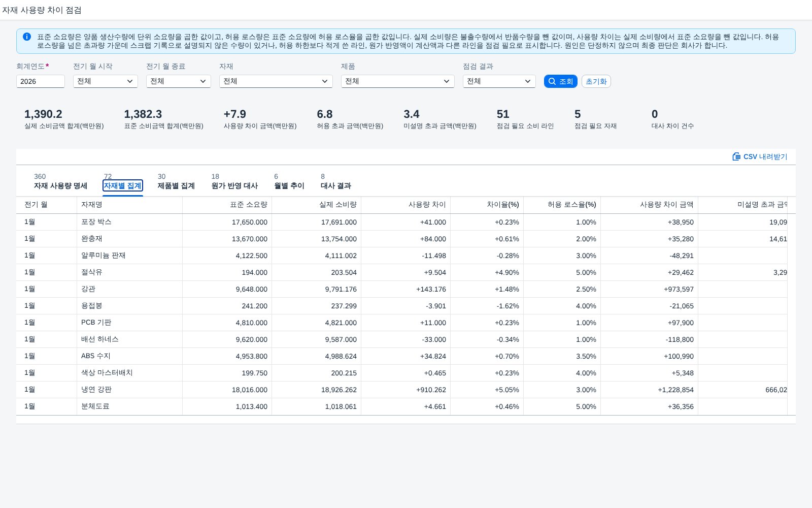This screenshot has height=508, width=812.
Task: Select the 완충재 material cell
Action: coord(130,239)
